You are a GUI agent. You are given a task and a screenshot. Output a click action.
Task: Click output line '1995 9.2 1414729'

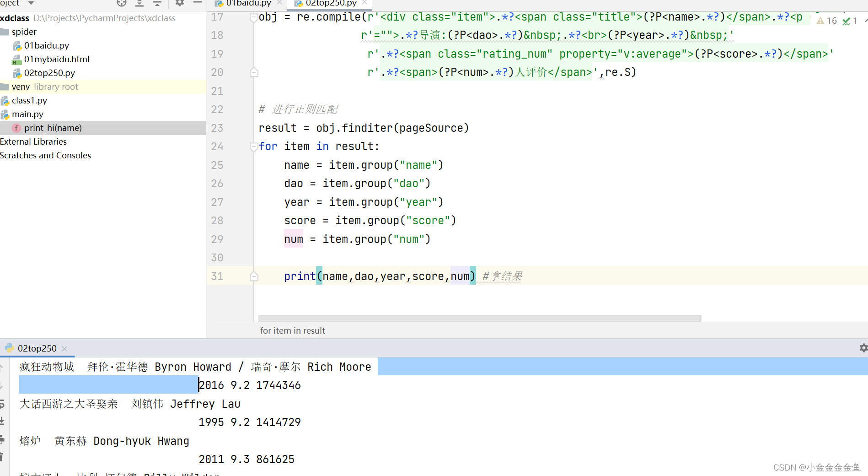coord(250,422)
